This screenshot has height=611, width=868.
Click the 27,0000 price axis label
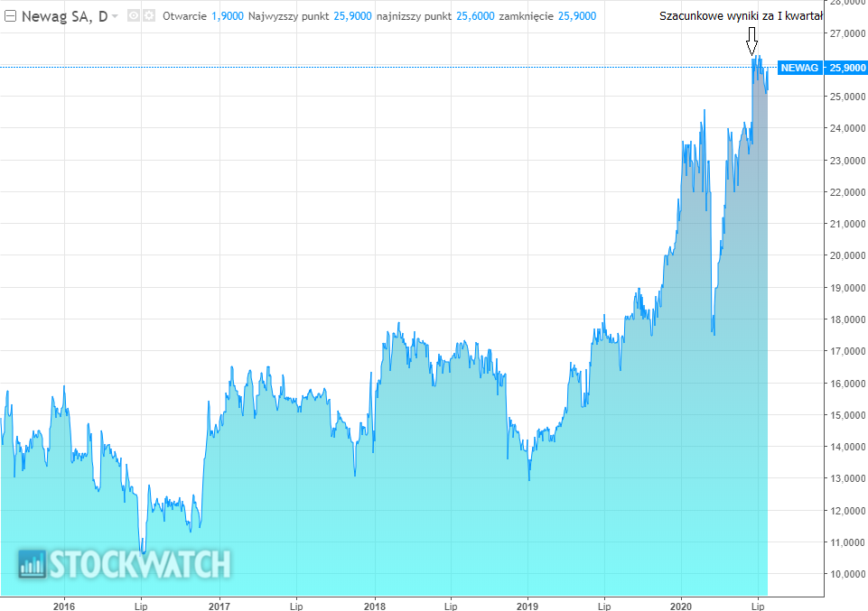tap(847, 33)
